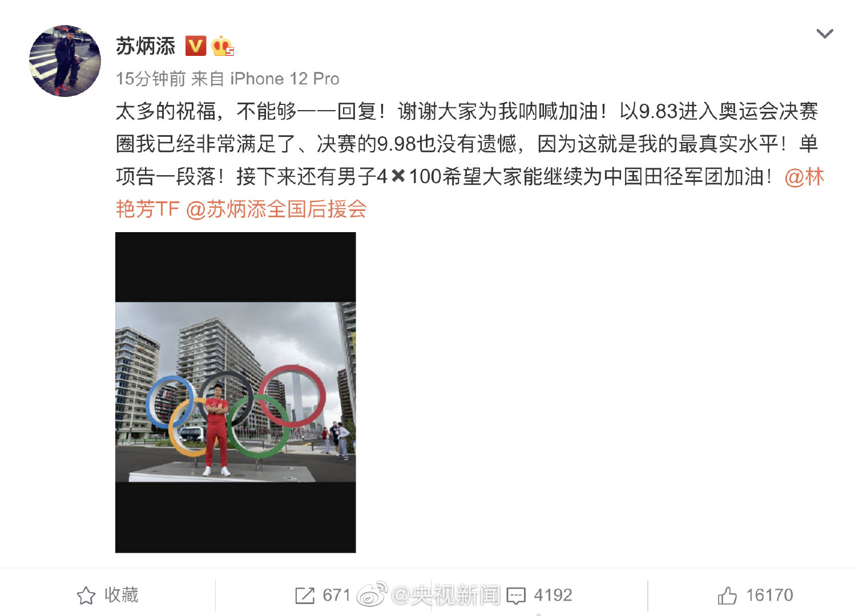Click the orange V verification badge
Screen dimensions: 859x616
pos(196,46)
